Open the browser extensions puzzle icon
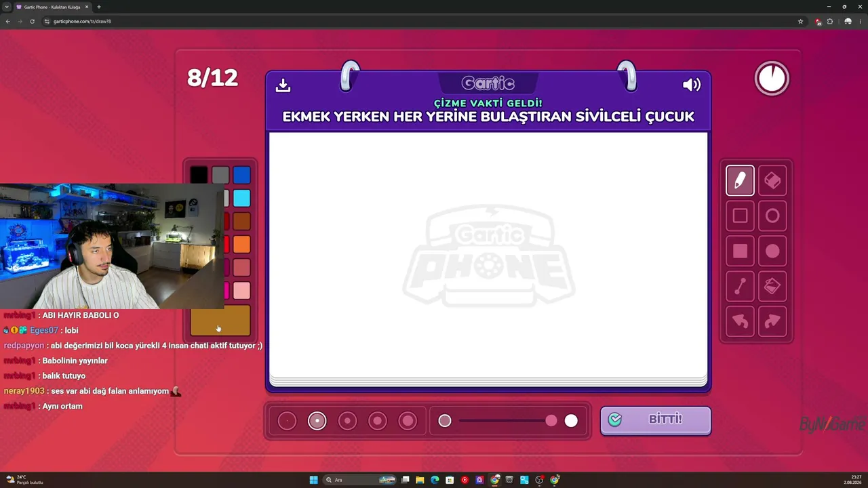 829,21
